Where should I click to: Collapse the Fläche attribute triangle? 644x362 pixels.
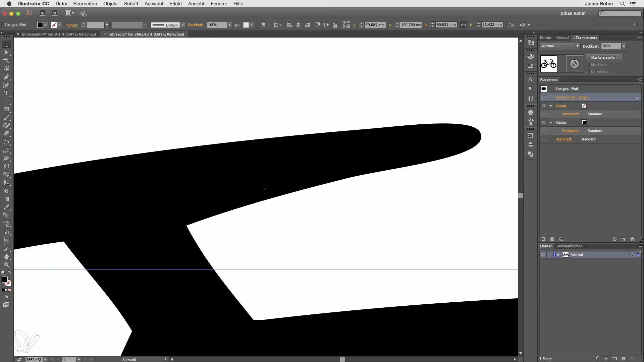[x=551, y=122]
